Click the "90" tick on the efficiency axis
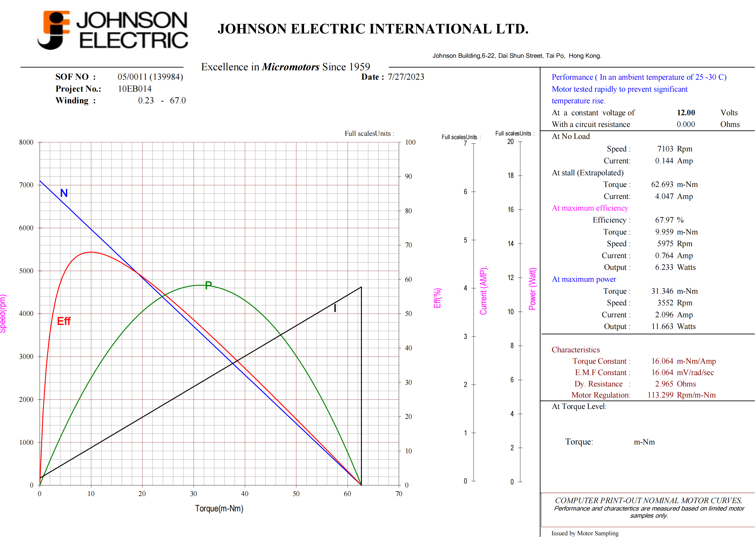756x537 pixels. [x=408, y=176]
